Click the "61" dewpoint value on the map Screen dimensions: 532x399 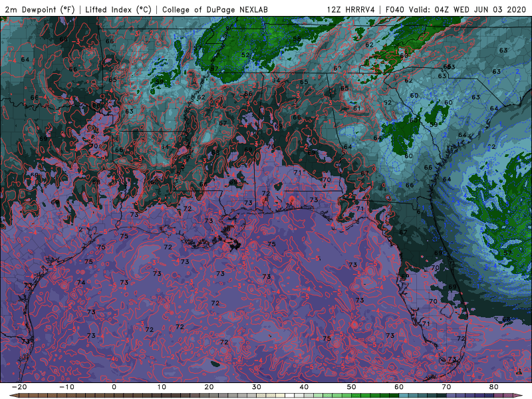356,108
